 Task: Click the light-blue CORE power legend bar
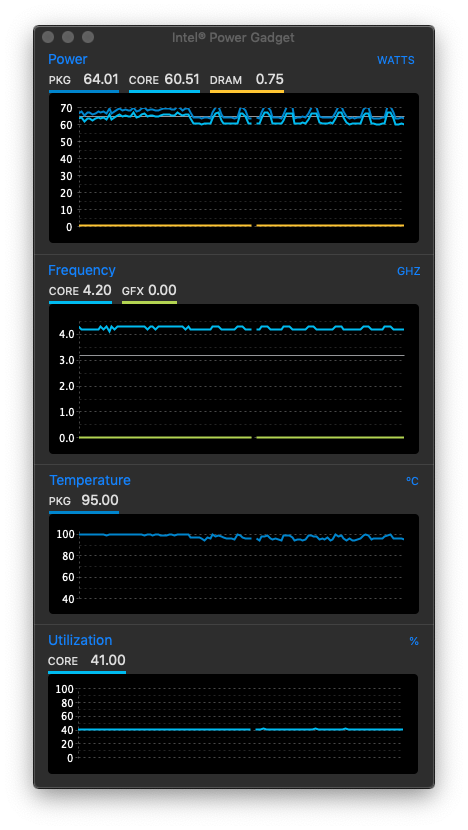[x=164, y=92]
